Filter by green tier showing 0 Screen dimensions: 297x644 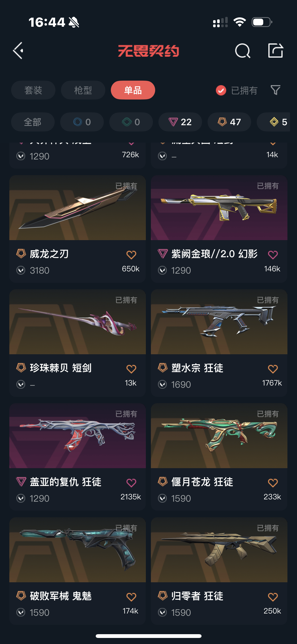(131, 122)
